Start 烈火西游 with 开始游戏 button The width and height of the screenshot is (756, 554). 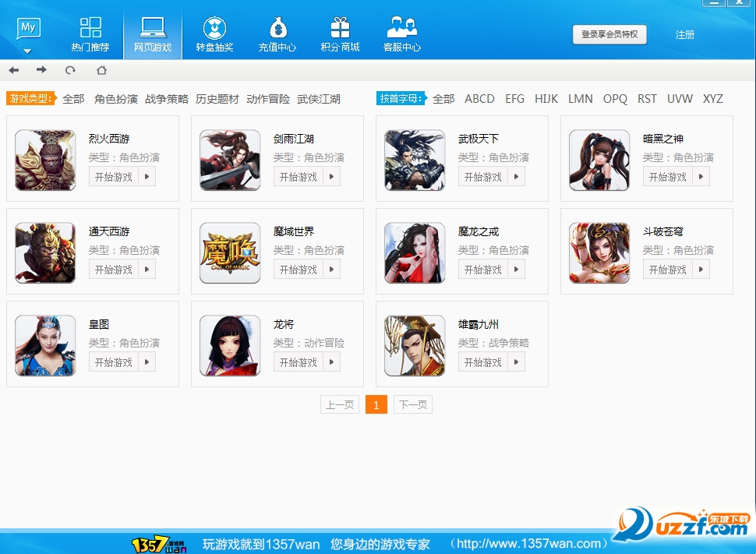[x=113, y=177]
